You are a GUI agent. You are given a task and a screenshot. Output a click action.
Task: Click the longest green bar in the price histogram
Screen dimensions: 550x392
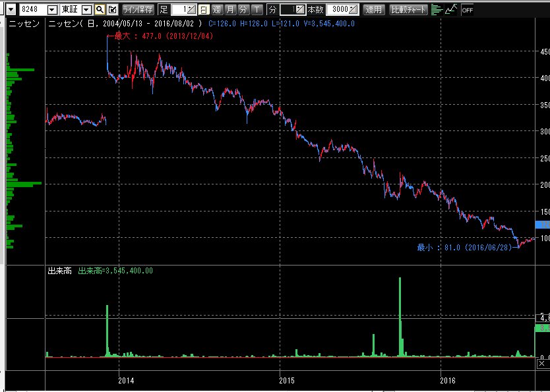(x=24, y=183)
